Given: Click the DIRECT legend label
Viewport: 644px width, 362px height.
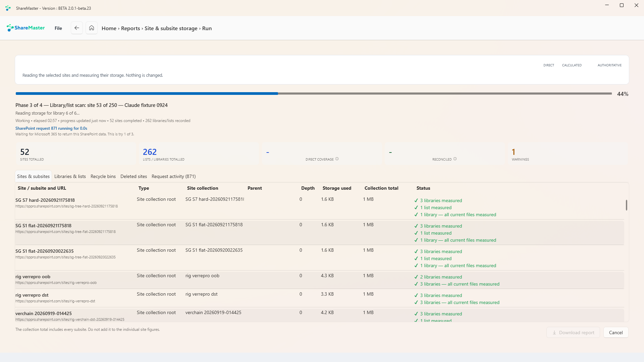Looking at the screenshot, I should click(549, 65).
